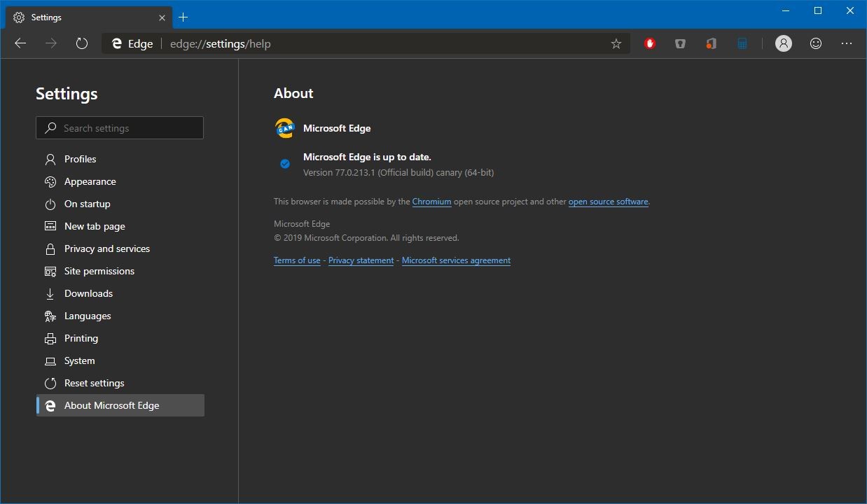Click the Search settings field

(120, 128)
